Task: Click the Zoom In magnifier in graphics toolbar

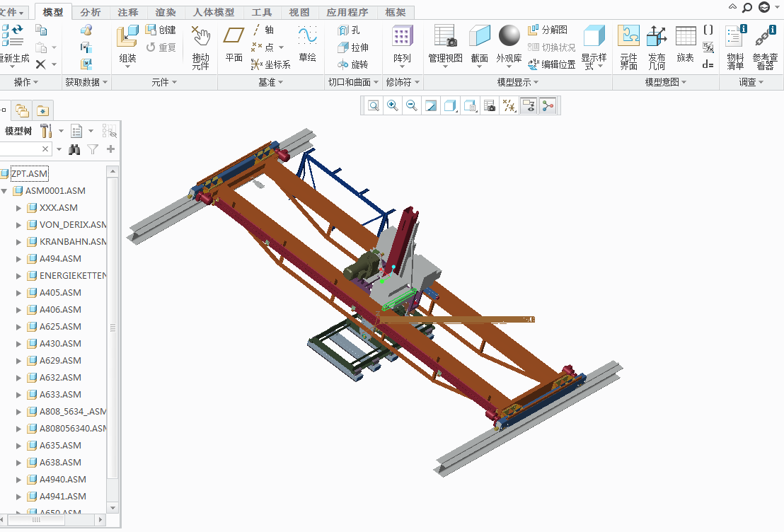Action: click(x=393, y=106)
